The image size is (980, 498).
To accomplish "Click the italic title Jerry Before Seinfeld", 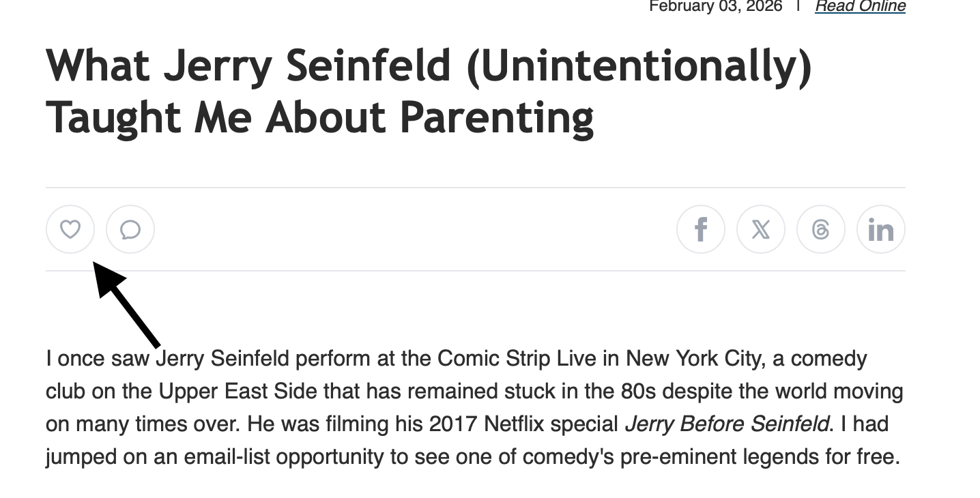I will (727, 424).
